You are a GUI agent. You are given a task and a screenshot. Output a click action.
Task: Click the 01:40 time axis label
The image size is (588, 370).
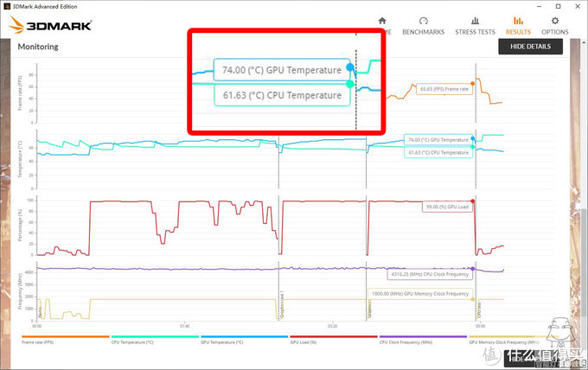pyautogui.click(x=184, y=326)
